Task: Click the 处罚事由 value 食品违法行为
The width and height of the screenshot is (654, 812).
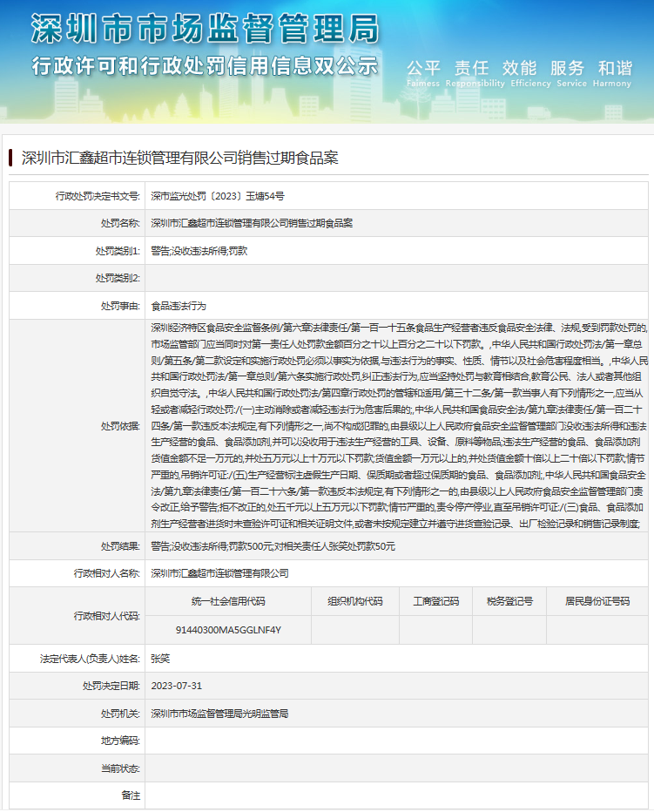Action: (179, 306)
